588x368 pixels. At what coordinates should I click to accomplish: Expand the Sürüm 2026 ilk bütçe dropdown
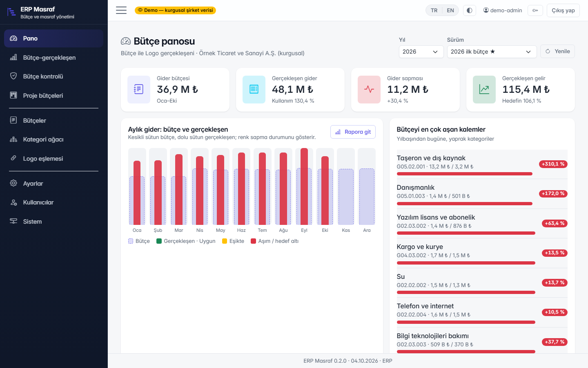[x=492, y=52]
